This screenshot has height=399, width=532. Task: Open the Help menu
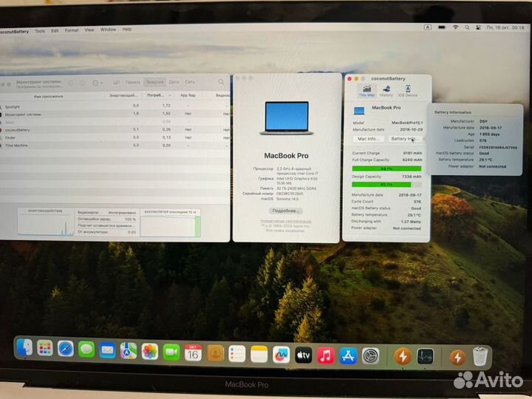[127, 30]
